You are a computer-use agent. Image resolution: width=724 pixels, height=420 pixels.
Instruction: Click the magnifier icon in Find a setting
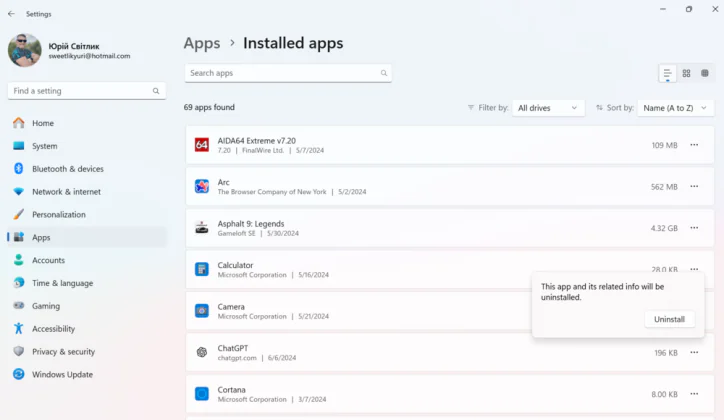coord(156,91)
